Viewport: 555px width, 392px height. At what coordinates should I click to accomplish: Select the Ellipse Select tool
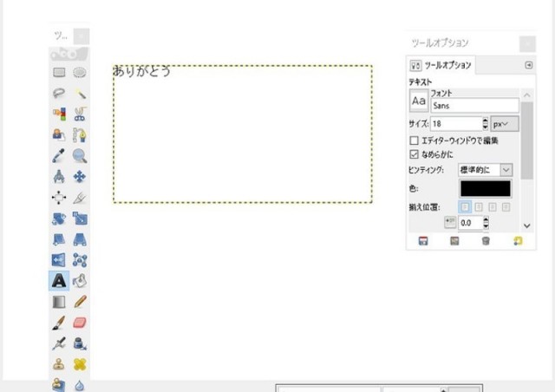point(80,73)
